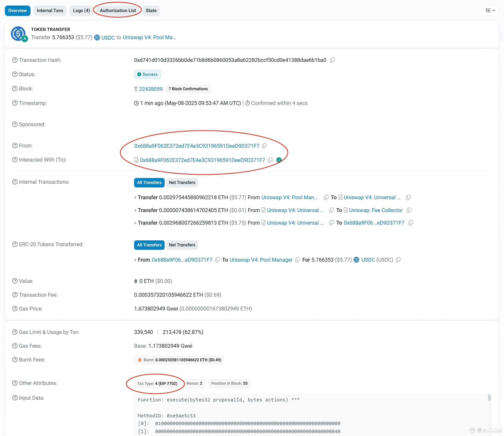Click the Burnt fees badge
Image resolution: width=504 pixels, height=436 pixels.
point(179,360)
